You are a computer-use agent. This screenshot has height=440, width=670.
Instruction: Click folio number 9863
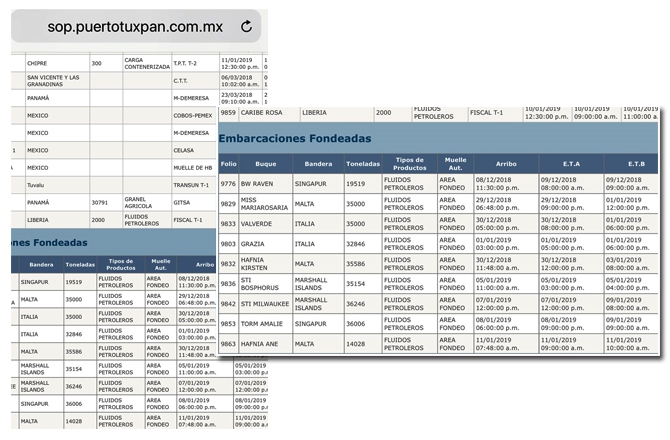tap(228, 344)
